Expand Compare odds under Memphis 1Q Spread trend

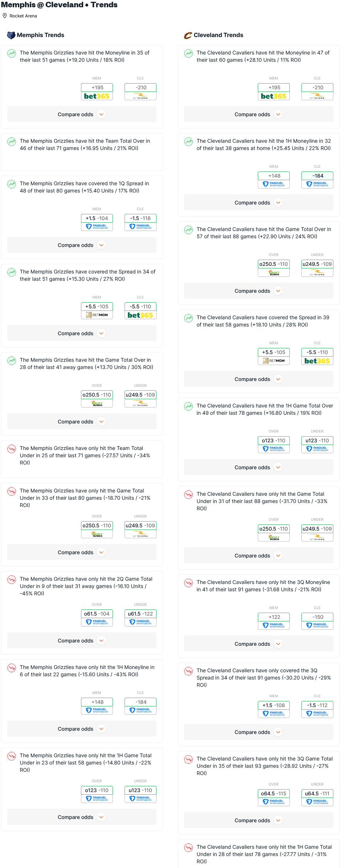click(82, 245)
